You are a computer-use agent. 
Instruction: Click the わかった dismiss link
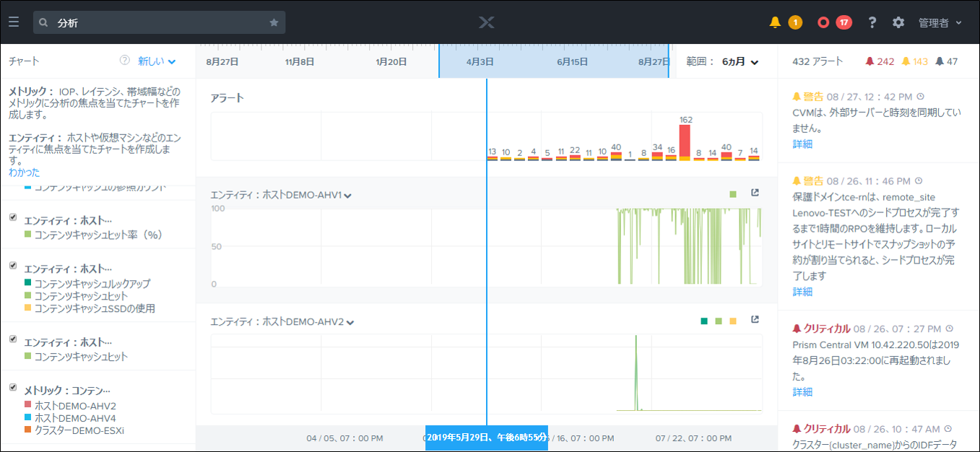pyautogui.click(x=25, y=173)
